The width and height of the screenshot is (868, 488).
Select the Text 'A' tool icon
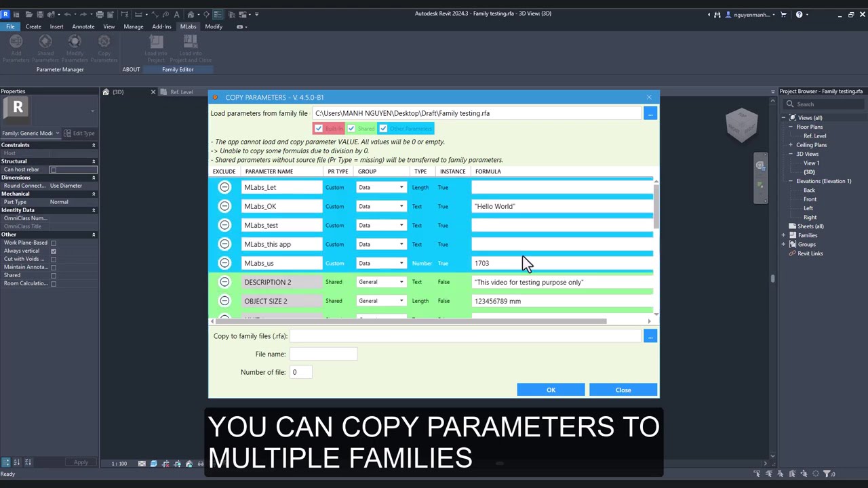point(176,14)
